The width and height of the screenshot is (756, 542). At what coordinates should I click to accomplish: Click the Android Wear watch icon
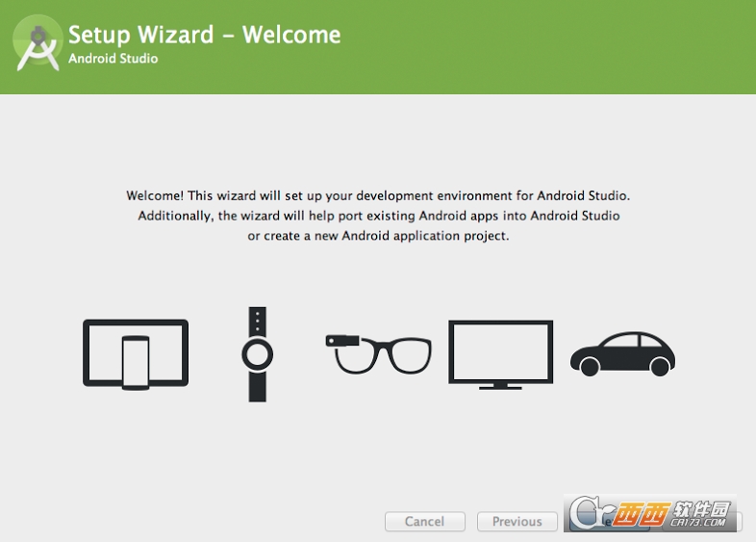(x=257, y=354)
